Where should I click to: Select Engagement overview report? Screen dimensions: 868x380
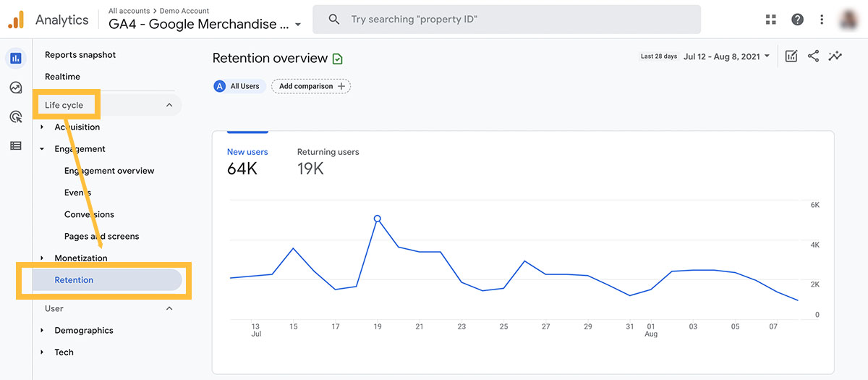(109, 171)
